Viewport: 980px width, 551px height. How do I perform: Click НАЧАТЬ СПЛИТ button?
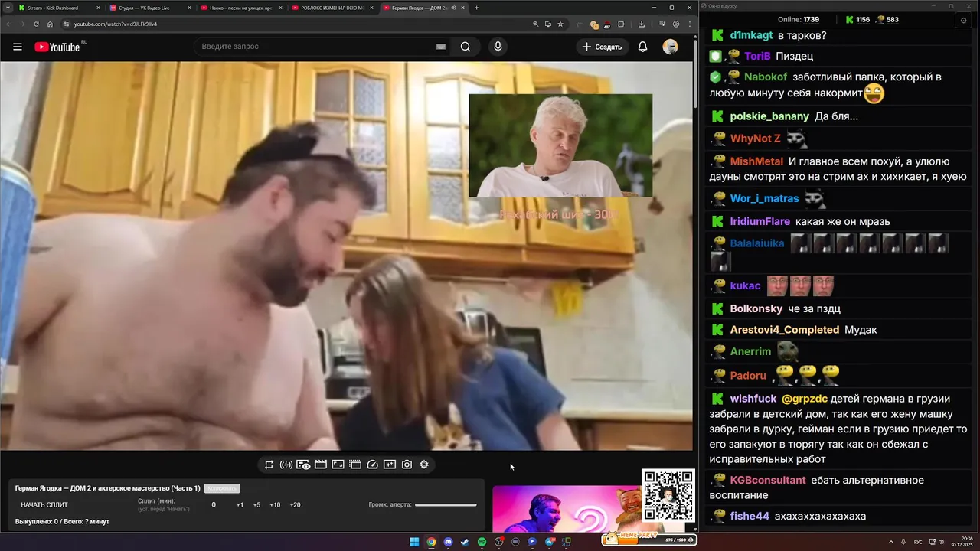[44, 505]
